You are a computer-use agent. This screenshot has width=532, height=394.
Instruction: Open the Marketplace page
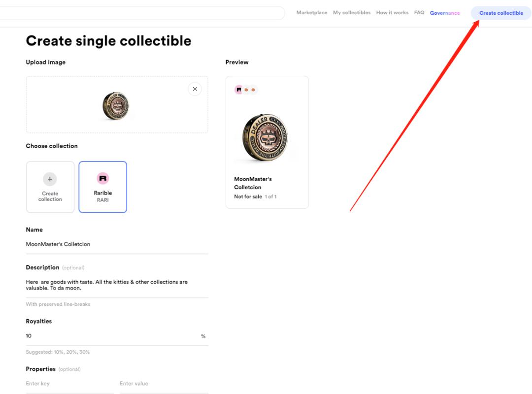coord(312,13)
